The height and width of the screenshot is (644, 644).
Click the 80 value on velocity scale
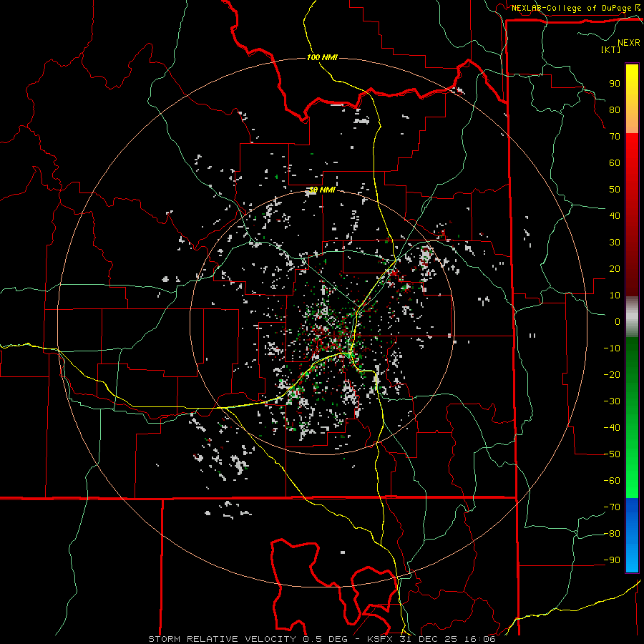click(615, 110)
